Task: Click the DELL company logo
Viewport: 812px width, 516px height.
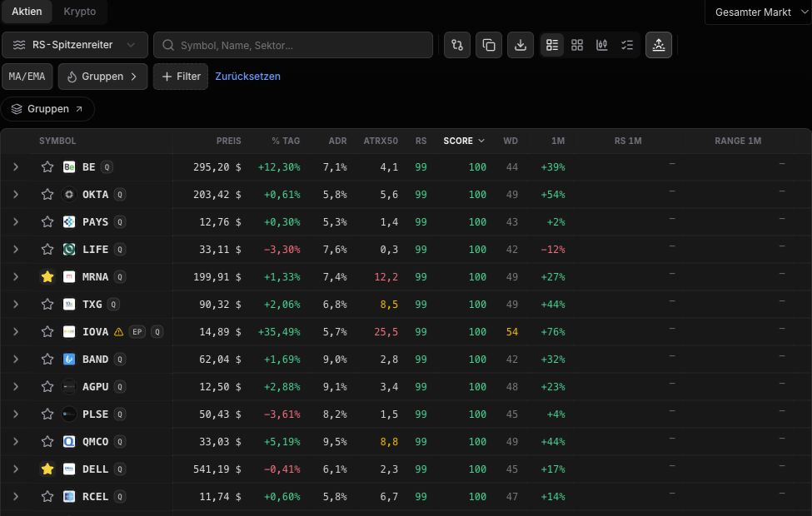Action: (x=69, y=469)
